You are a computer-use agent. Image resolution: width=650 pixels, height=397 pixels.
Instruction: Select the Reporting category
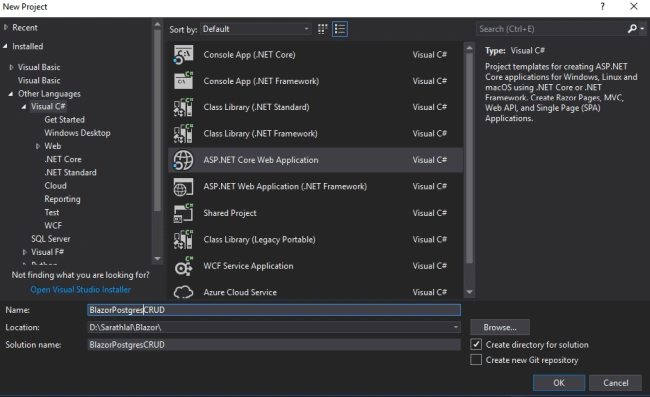63,199
